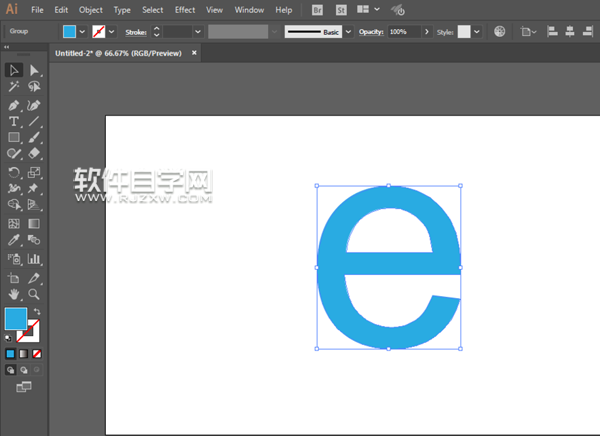Click the Opacity 100% field
This screenshot has height=436, width=600.
click(x=404, y=31)
